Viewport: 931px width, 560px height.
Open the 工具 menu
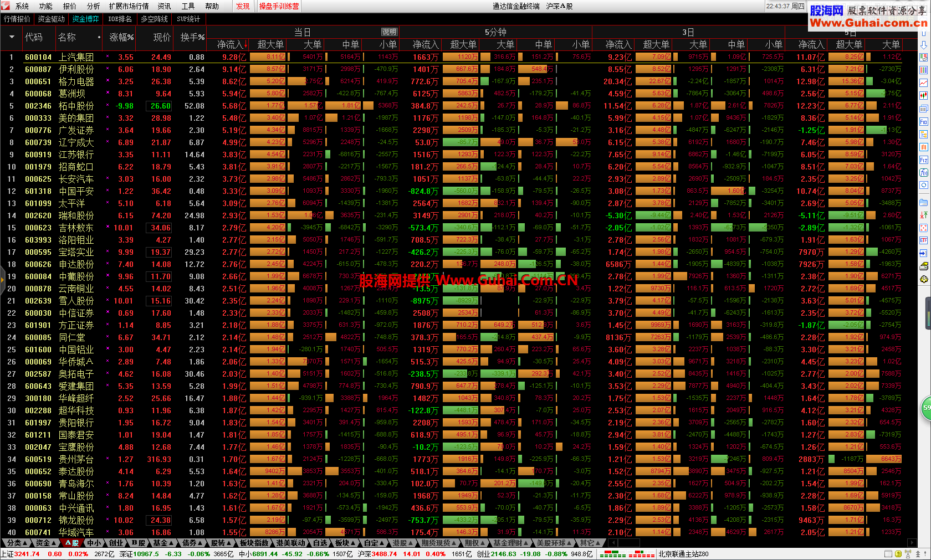click(188, 6)
